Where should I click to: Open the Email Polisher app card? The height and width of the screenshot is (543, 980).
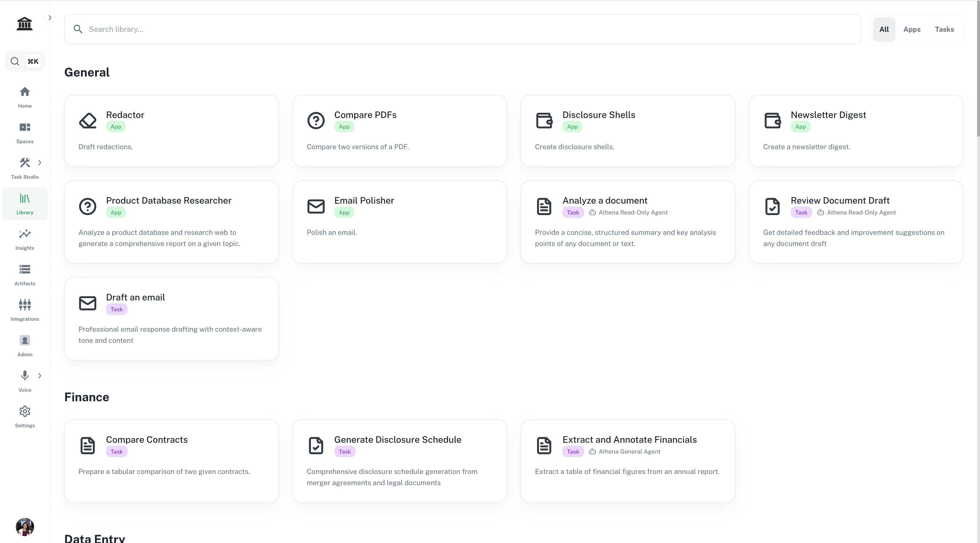399,221
